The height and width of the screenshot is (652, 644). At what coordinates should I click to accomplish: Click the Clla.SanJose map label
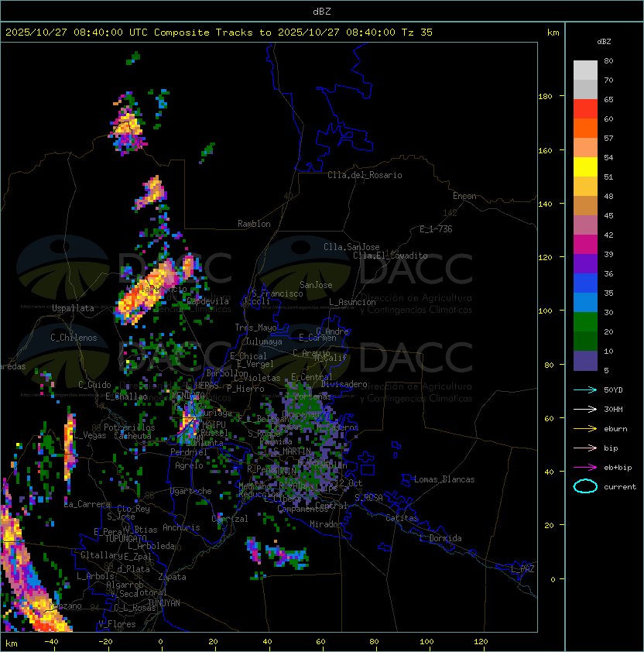tap(351, 247)
